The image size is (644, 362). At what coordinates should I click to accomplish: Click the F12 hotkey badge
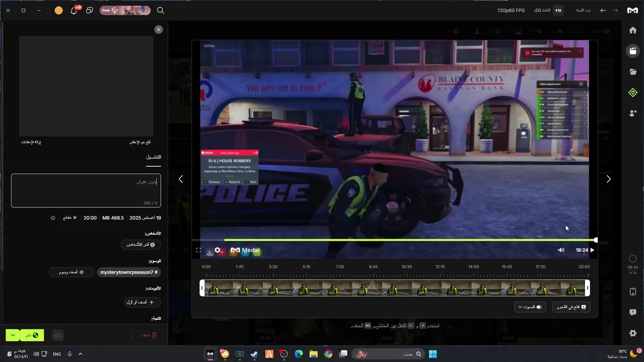[x=558, y=10]
